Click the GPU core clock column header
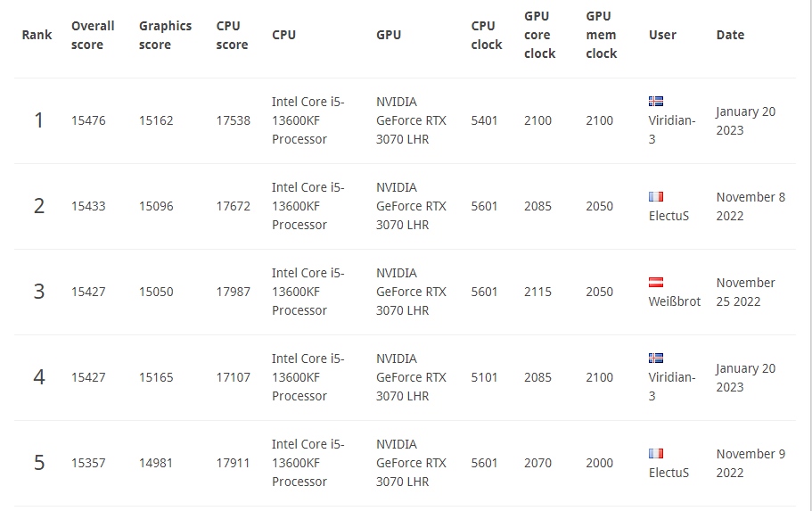 click(x=539, y=36)
